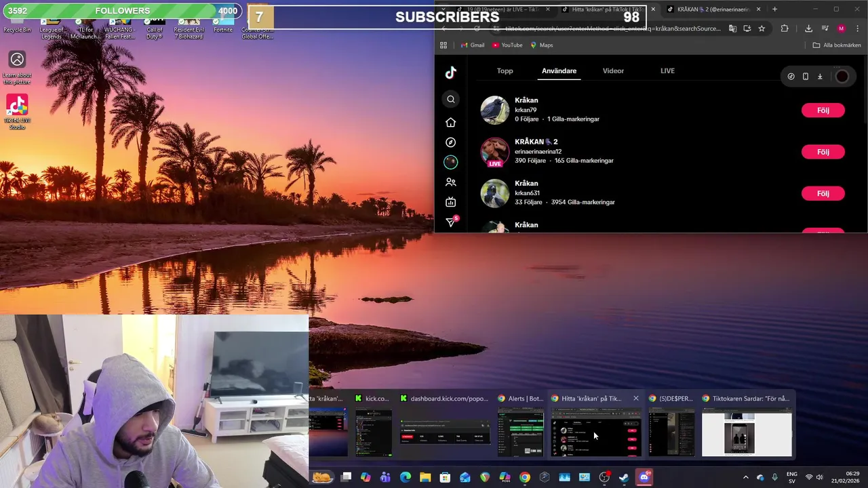Screen dimensions: 868x488
Task: Open TikTok LIVE Studio desktop shortcut
Action: tap(17, 112)
